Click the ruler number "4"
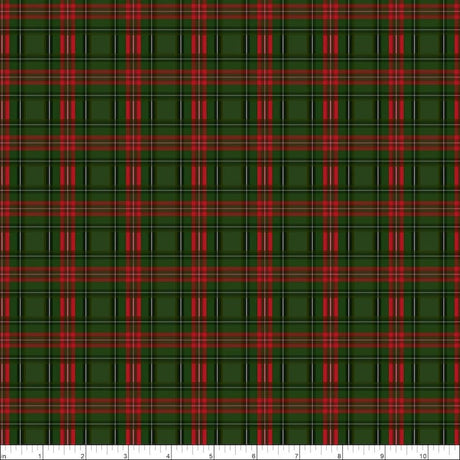Viewport: 460px width, 460px height. (x=168, y=456)
